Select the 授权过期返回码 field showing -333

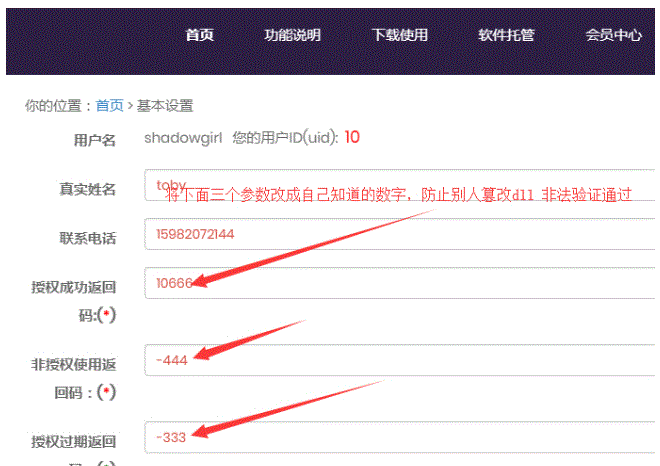coord(400,436)
